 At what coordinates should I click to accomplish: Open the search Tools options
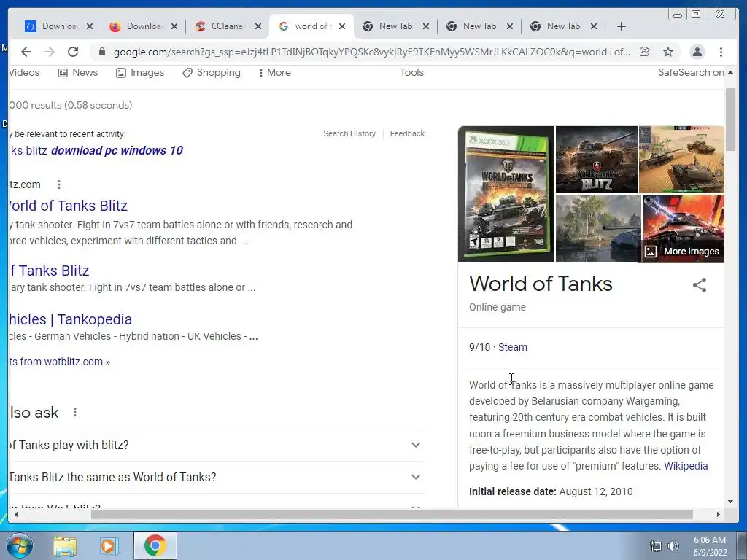[411, 72]
